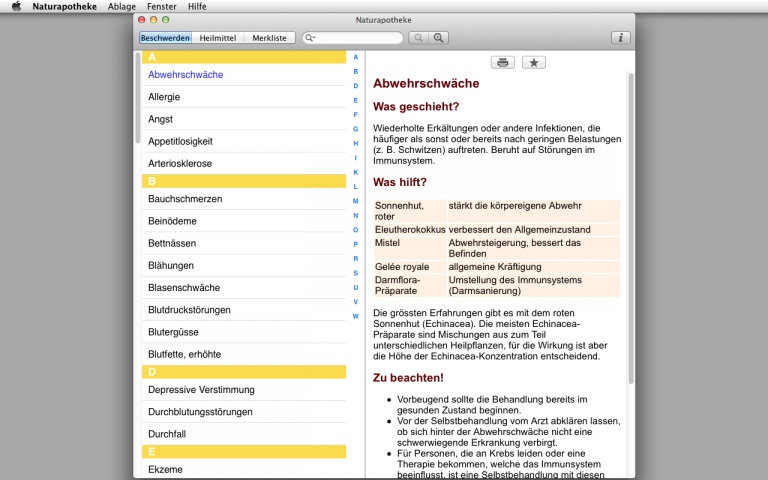Open the info panel button
The width and height of the screenshot is (768, 480).
tap(621, 38)
